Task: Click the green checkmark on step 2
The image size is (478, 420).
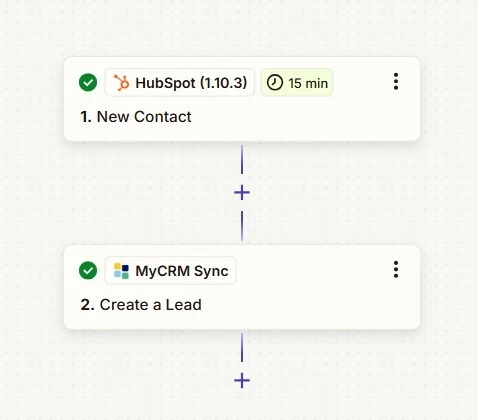Action: pos(88,270)
